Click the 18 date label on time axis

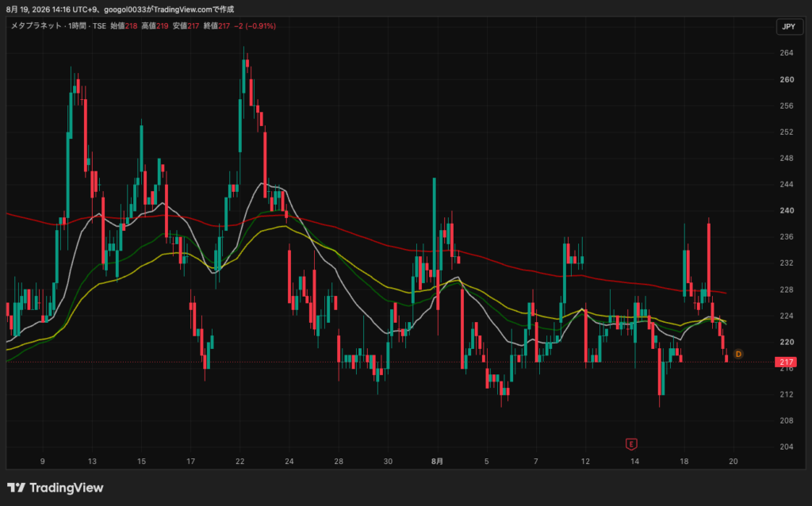[684, 462]
